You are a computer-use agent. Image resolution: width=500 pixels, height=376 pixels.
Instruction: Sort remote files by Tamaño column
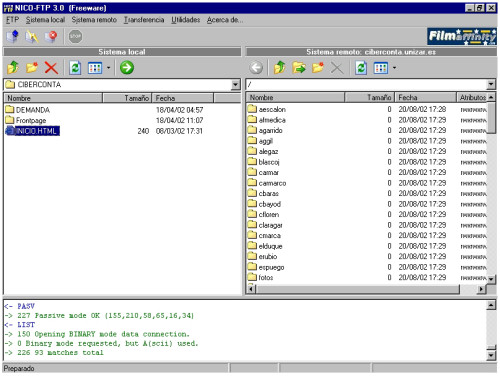pyautogui.click(x=370, y=97)
